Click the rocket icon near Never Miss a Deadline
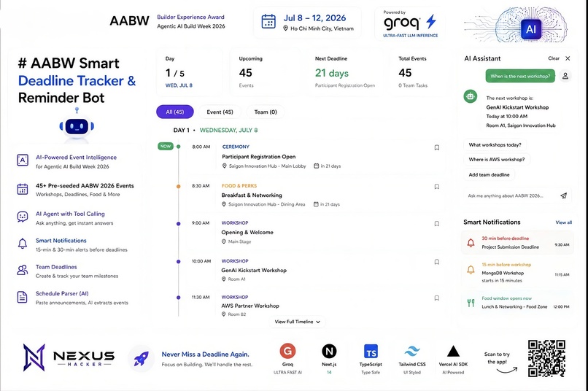 tap(141, 359)
